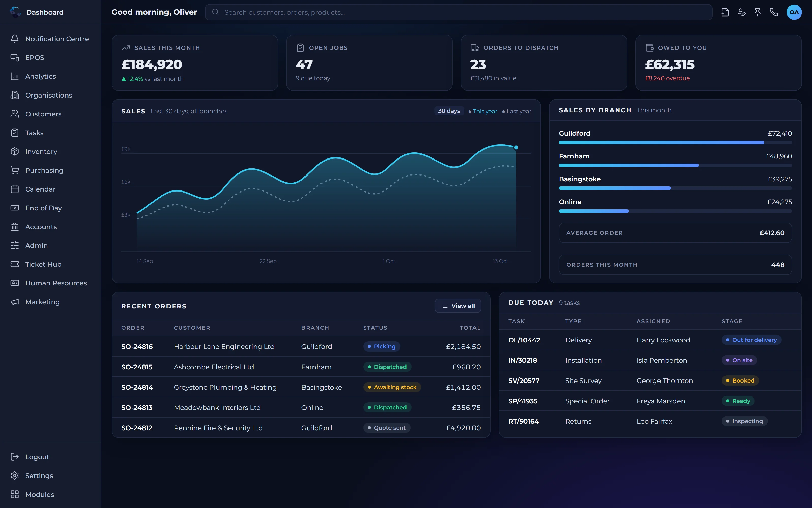
Task: Click the Online branch sales bar
Action: coord(675,211)
